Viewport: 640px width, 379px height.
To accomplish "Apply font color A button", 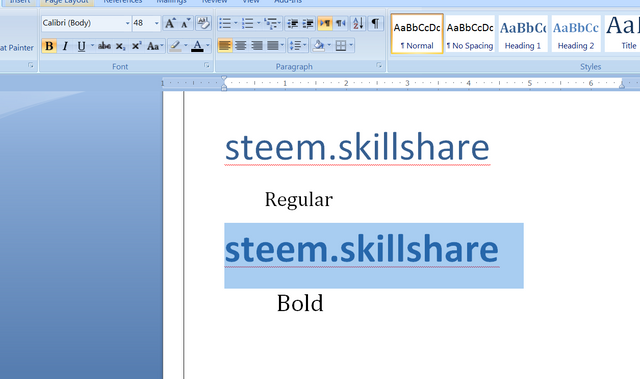I will pos(198,46).
